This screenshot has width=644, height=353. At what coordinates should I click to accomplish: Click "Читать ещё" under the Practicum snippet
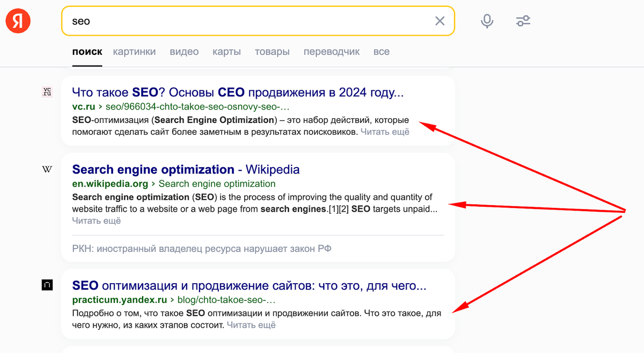click(x=251, y=325)
